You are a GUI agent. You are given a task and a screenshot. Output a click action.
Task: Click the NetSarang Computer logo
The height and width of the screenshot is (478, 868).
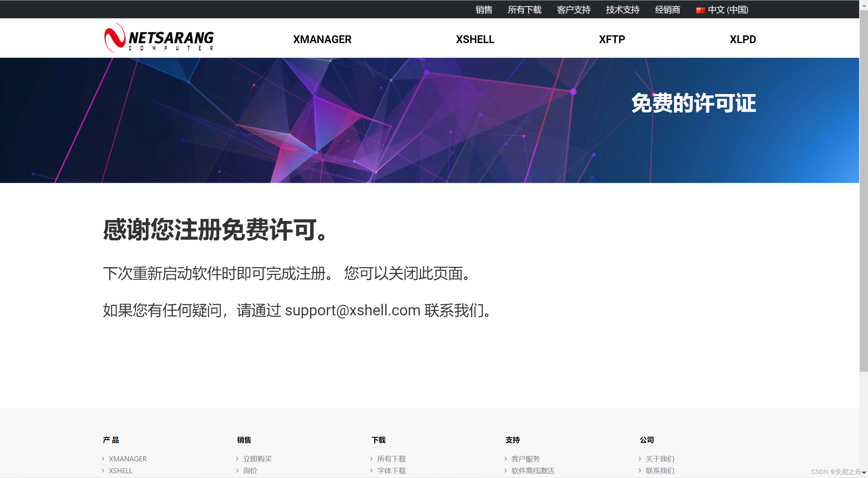point(159,38)
